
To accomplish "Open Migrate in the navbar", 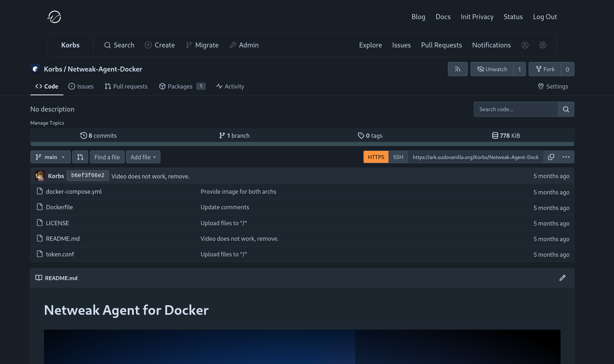I will (202, 45).
